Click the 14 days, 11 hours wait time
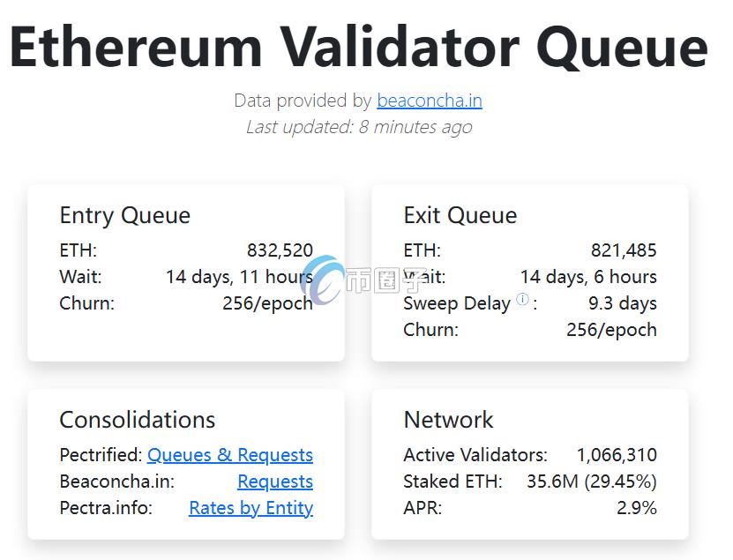733x560 pixels. (239, 277)
